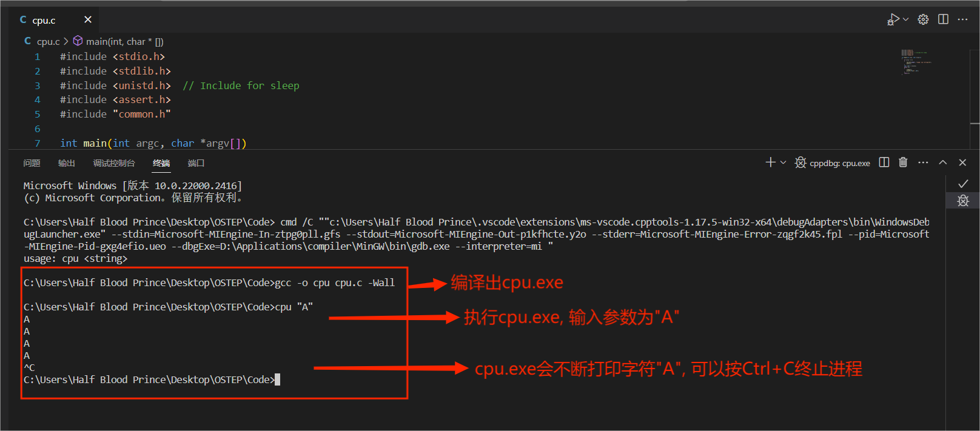The width and height of the screenshot is (980, 431).
Task: Close the terminal panel
Action: 962,162
